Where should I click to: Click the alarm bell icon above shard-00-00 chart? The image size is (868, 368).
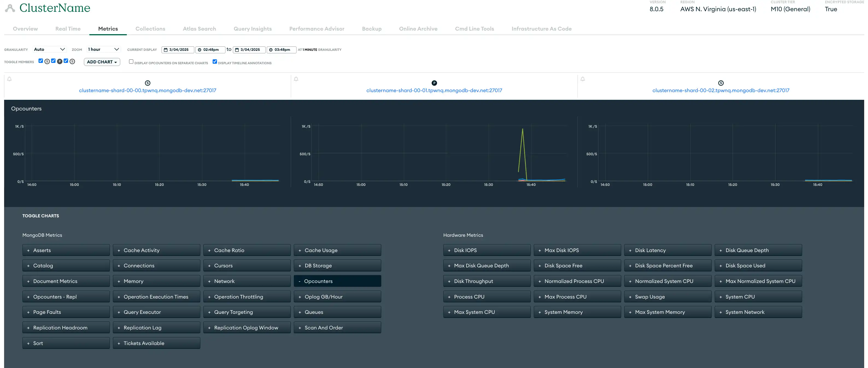pyautogui.click(x=10, y=79)
